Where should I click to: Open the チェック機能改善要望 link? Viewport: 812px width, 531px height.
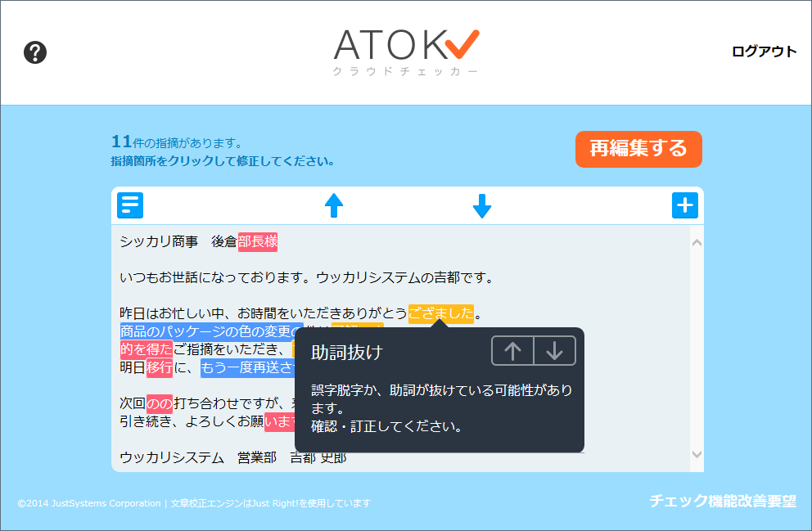point(722,501)
